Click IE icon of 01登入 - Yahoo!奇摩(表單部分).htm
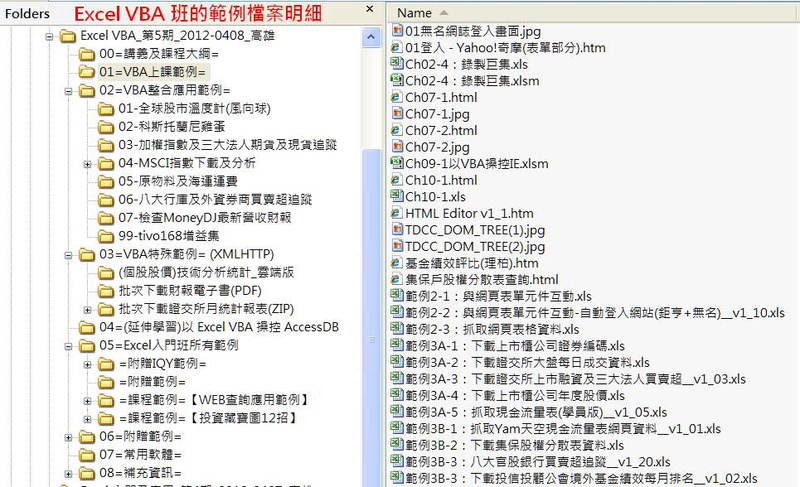The width and height of the screenshot is (800, 487). (x=397, y=47)
